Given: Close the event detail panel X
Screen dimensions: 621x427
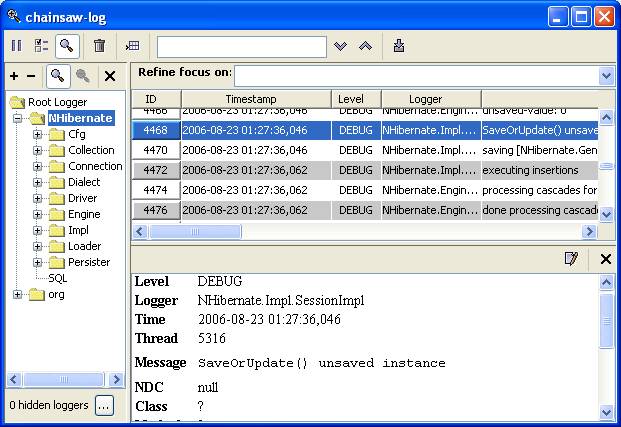Looking at the screenshot, I should [x=606, y=259].
